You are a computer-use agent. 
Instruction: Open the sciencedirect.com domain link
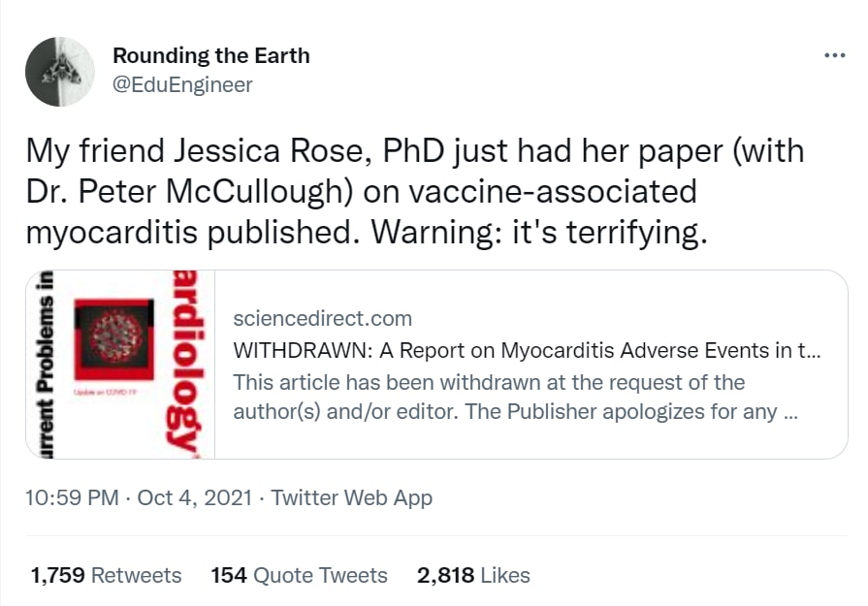(x=323, y=318)
